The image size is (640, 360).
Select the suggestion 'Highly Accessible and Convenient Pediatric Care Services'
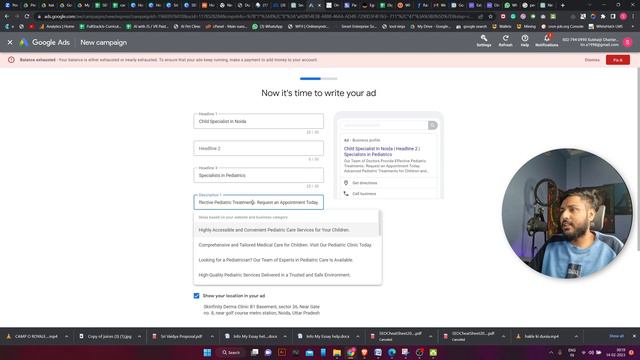(286, 230)
